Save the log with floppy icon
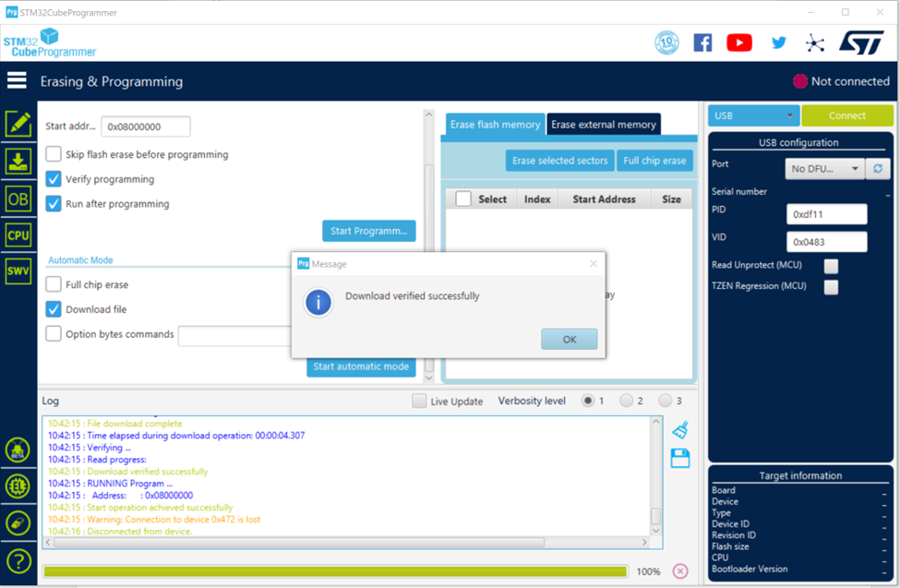The image size is (900, 588). (680, 458)
